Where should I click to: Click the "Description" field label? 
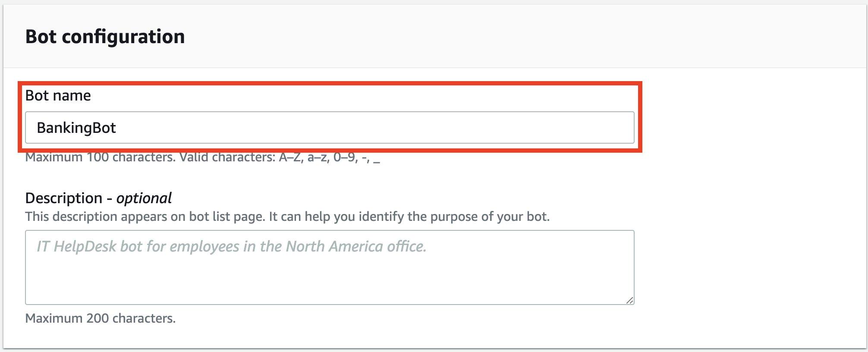pyautogui.click(x=64, y=198)
